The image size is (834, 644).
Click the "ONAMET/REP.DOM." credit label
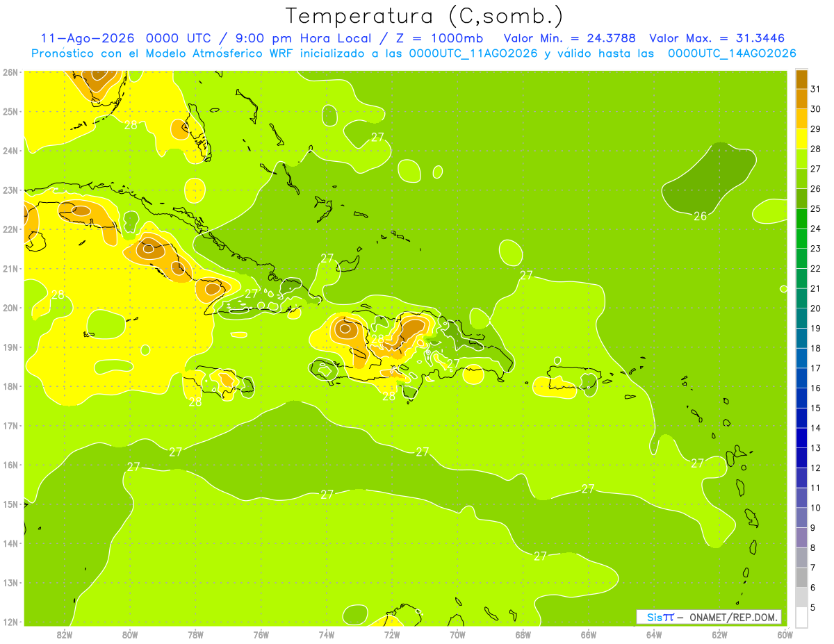click(735, 617)
